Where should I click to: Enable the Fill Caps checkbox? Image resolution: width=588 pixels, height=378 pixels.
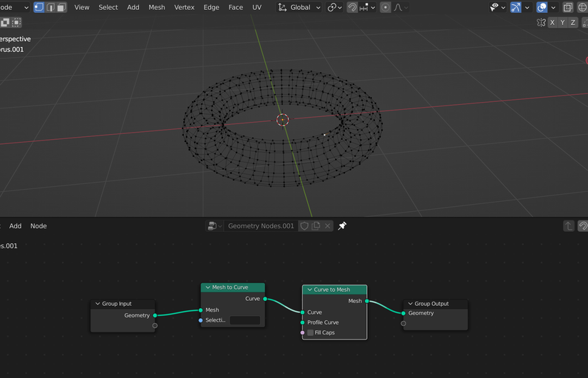(311, 332)
